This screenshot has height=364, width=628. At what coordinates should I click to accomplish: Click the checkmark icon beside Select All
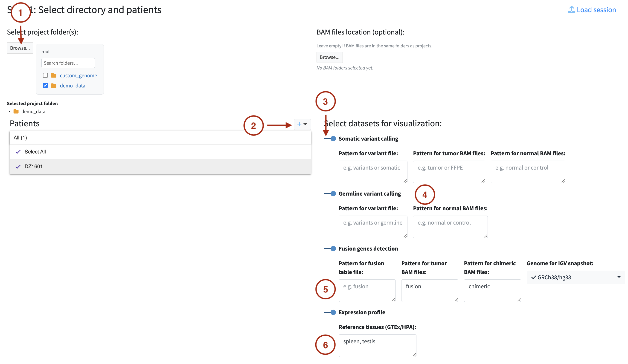[18, 152]
